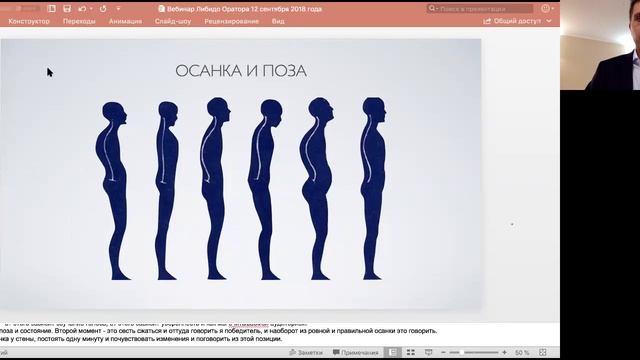Select the Слайд-шоу tab

173,21
